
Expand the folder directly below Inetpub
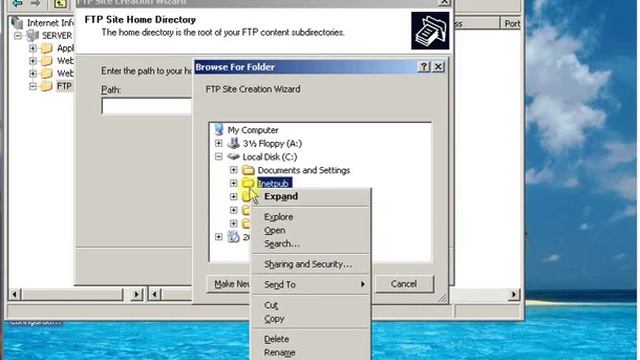click(x=233, y=197)
